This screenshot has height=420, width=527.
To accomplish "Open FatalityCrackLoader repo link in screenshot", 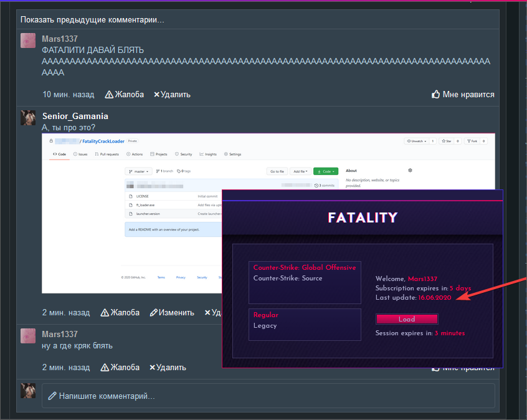I will click(103, 141).
